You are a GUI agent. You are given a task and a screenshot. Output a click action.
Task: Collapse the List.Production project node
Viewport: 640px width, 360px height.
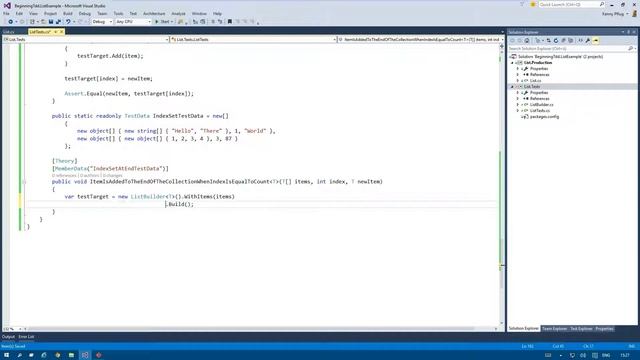click(x=513, y=63)
